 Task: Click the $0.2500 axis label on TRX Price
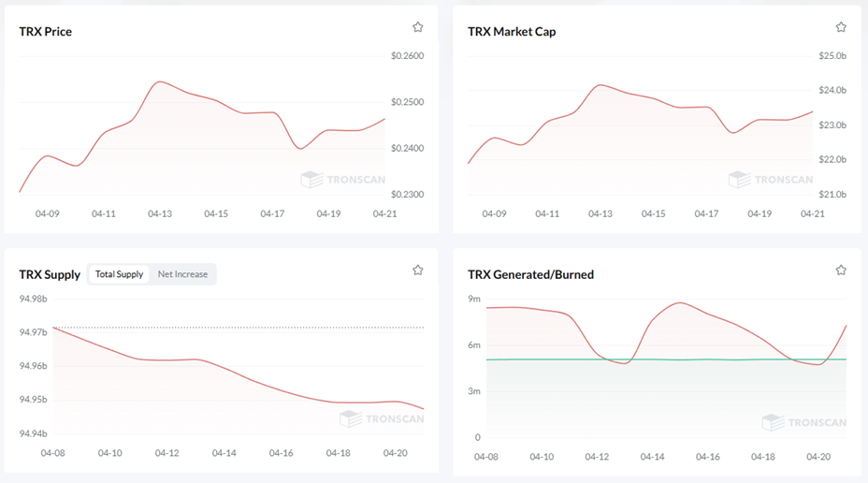407,102
